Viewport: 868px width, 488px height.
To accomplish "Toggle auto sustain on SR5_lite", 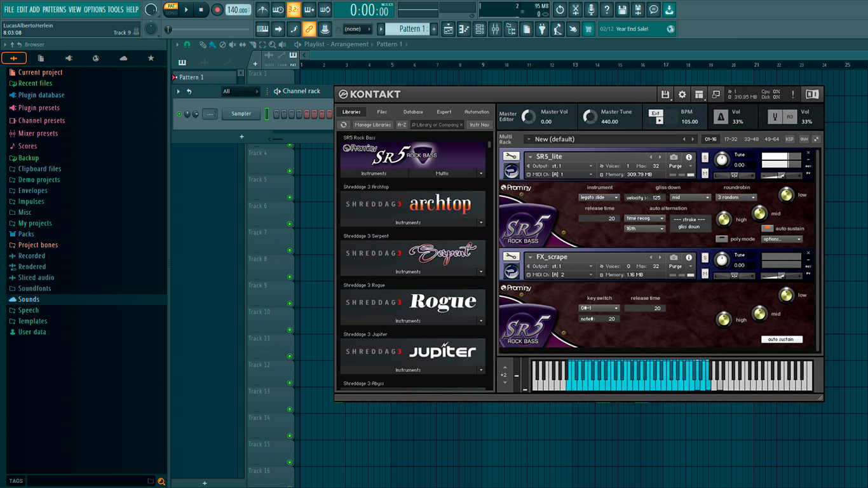I will pos(768,228).
